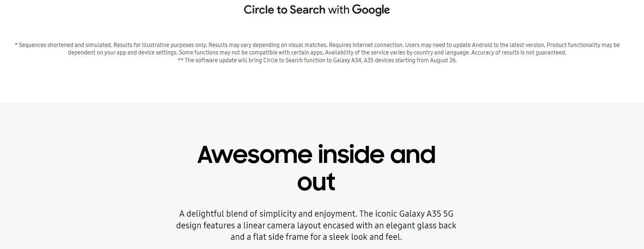Image resolution: width=644 pixels, height=249 pixels.
Task: Click "Users may need to update Android" sentence
Action: click(x=475, y=45)
